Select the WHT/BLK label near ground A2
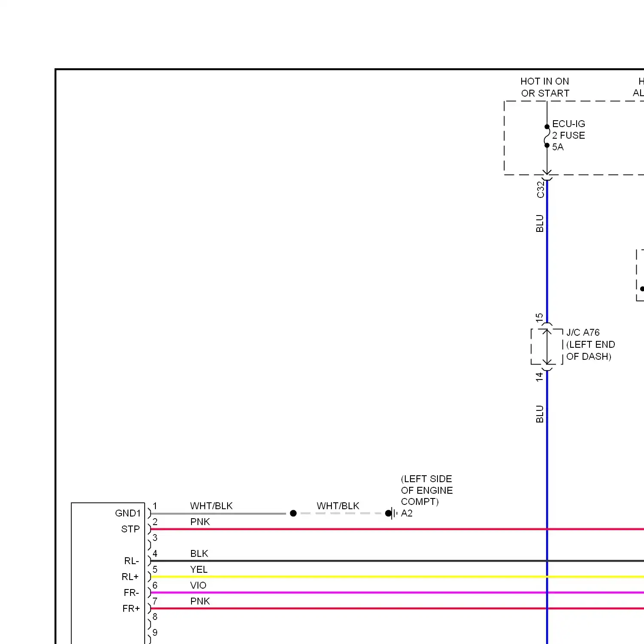 point(338,506)
